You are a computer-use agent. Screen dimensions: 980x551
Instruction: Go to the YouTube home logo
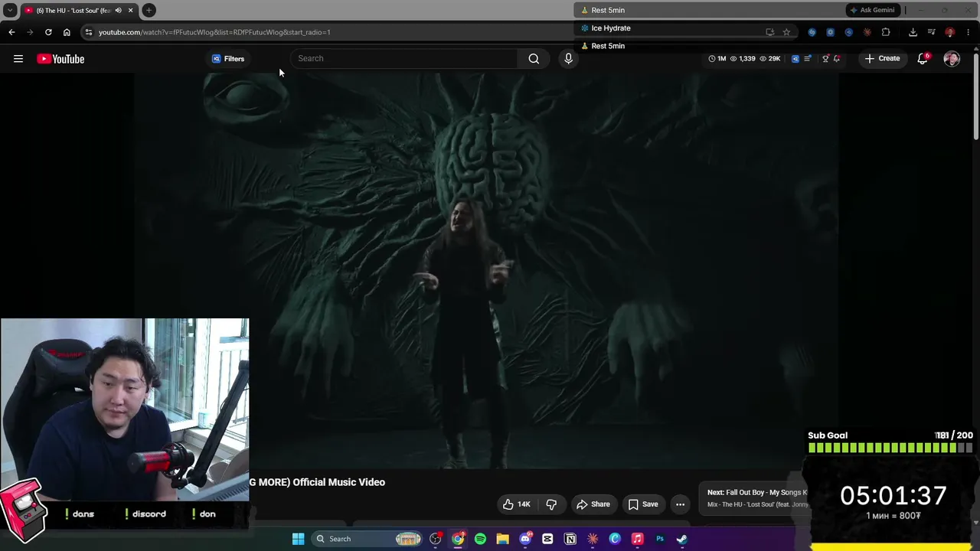(x=60, y=59)
